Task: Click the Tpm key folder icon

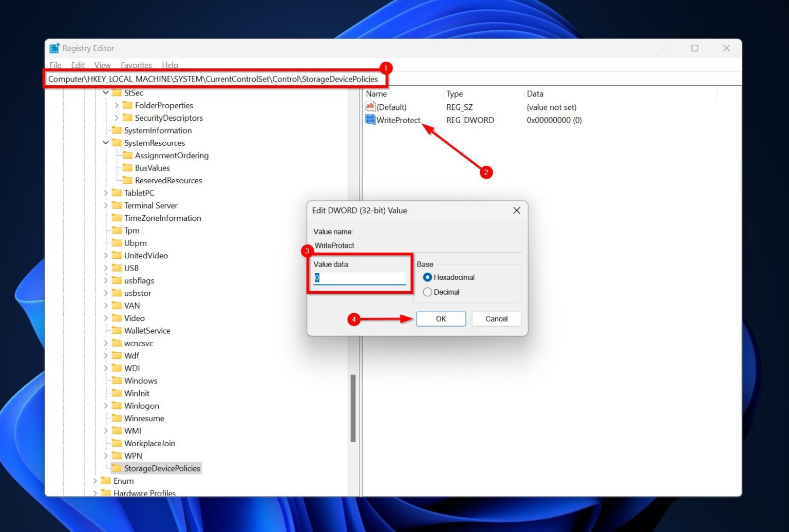Action: [x=116, y=230]
